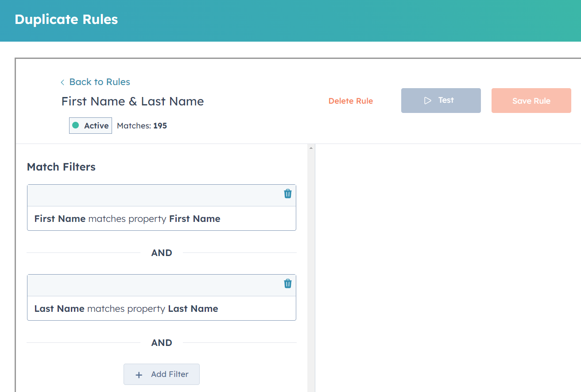This screenshot has height=392, width=581.
Task: Click the play icon in Test button
Action: tap(427, 101)
